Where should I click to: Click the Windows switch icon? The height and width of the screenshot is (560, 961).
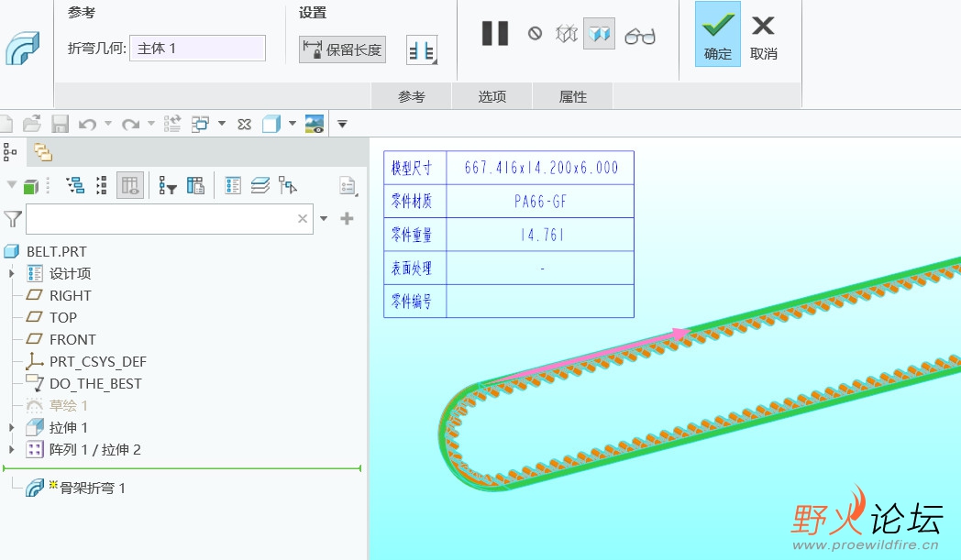(201, 124)
